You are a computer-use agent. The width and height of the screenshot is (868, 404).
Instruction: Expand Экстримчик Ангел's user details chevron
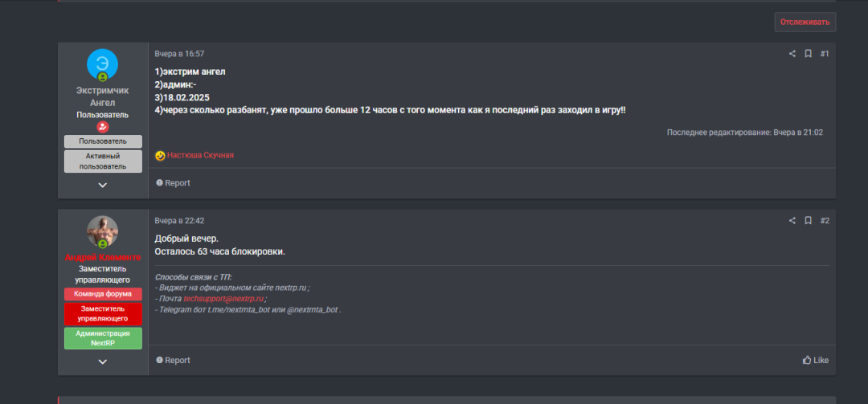pyautogui.click(x=102, y=185)
